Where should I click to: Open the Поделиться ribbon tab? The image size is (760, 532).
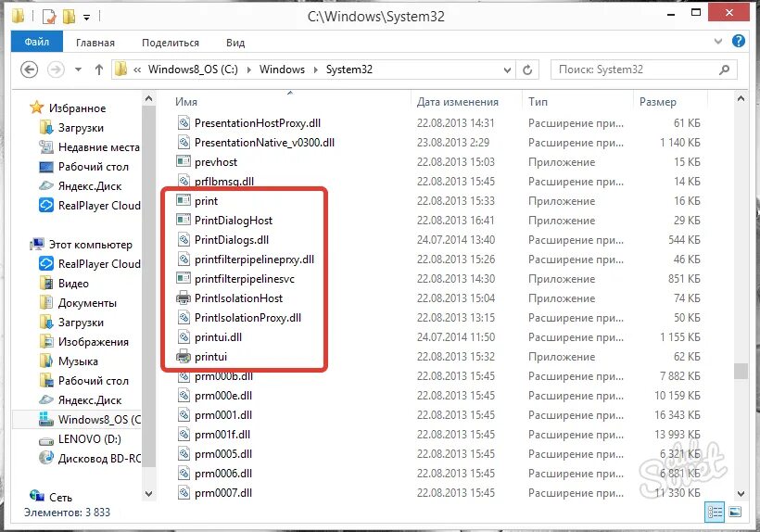coord(171,43)
